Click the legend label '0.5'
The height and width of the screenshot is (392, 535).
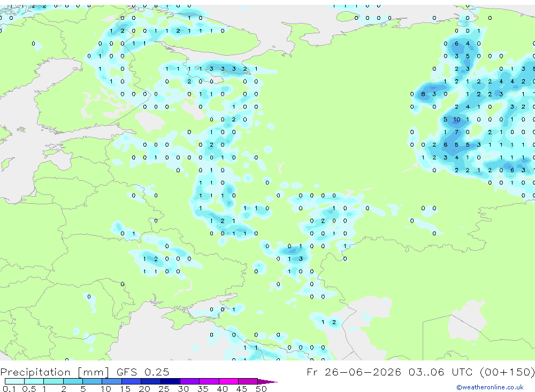(29, 389)
